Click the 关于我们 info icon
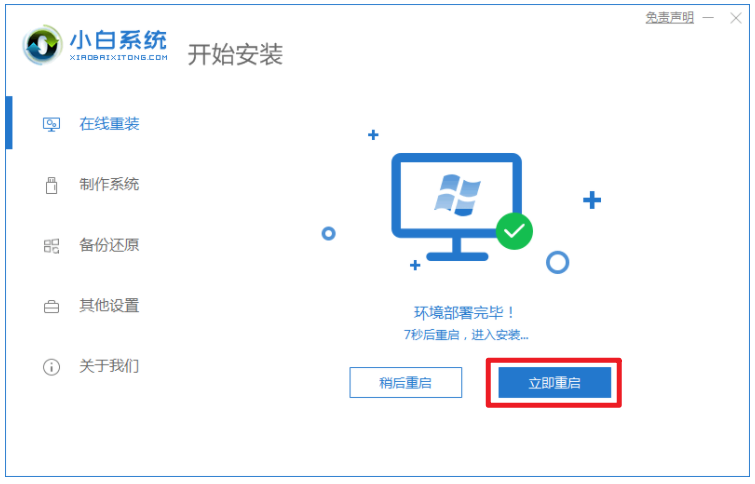This screenshot has width=755, height=484. pyautogui.click(x=52, y=367)
